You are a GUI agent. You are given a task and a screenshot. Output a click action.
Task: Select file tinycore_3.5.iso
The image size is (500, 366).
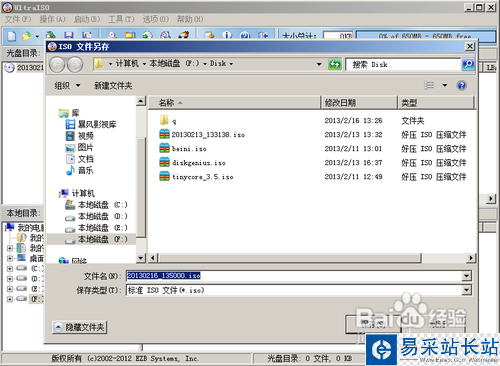point(196,177)
